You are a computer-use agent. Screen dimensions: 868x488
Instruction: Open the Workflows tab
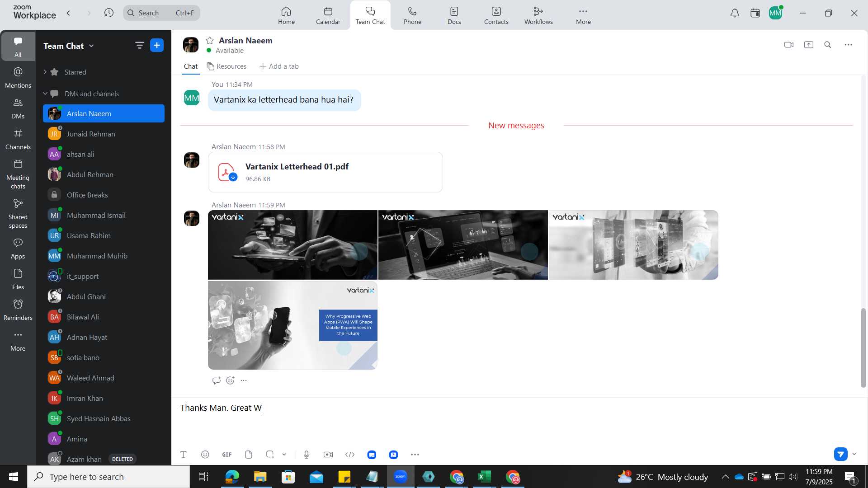[538, 15]
